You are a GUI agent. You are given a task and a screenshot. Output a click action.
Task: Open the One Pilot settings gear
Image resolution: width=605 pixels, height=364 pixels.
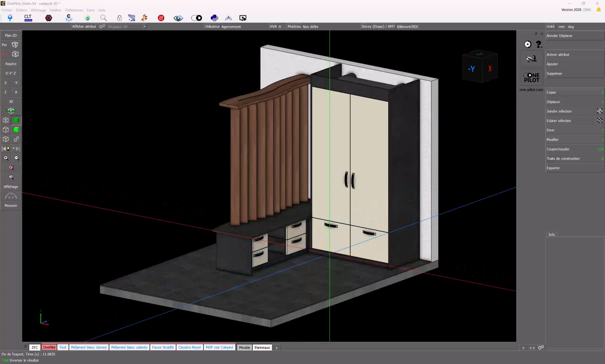[527, 44]
